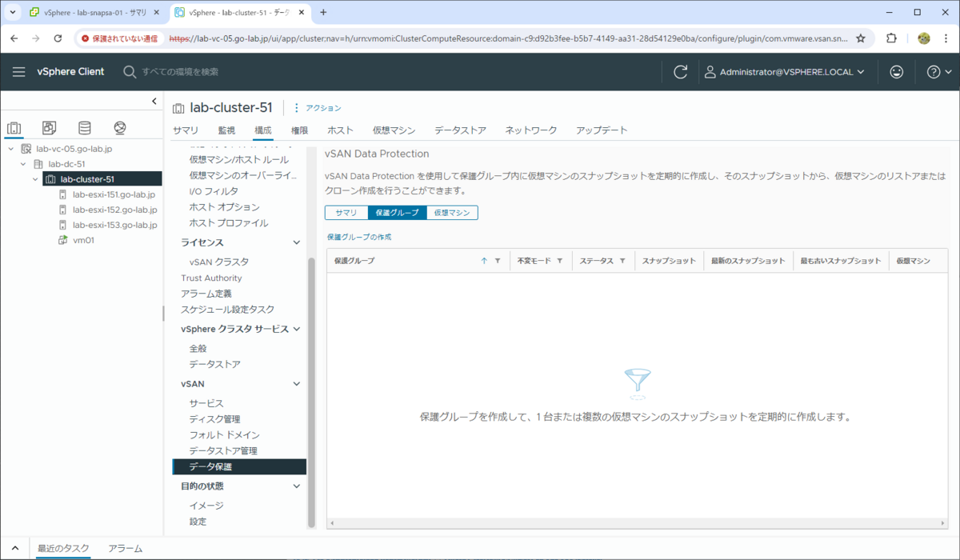The image size is (960, 560).
Task: Filter the ステータス column
Action: pos(622,261)
